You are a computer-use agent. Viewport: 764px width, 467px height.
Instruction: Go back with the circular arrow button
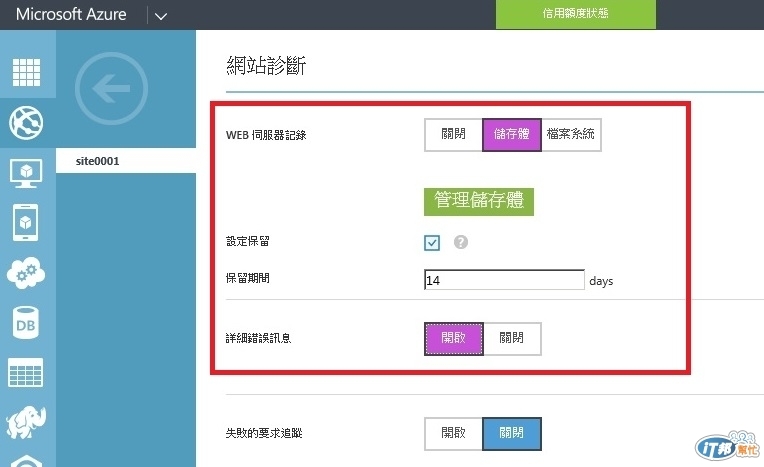112,88
